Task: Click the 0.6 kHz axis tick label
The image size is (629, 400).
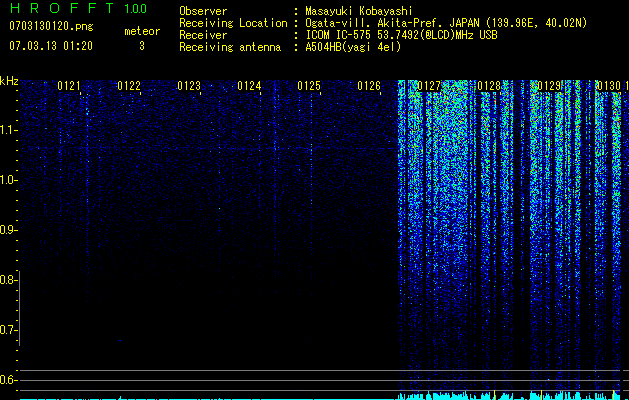Action: (8, 380)
